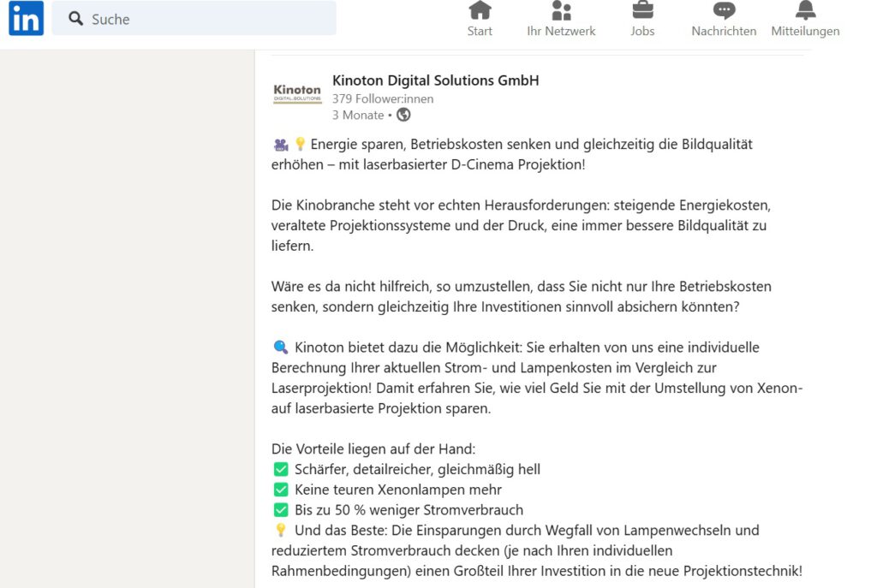Select the Ihr Netzwerk navigation label
This screenshot has height=588, width=877.
pyautogui.click(x=561, y=32)
